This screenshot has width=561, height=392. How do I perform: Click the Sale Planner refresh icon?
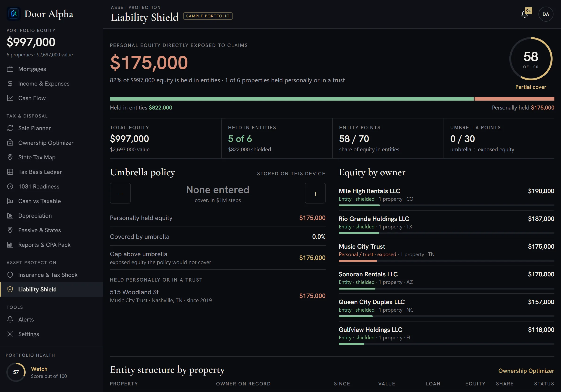click(x=10, y=128)
